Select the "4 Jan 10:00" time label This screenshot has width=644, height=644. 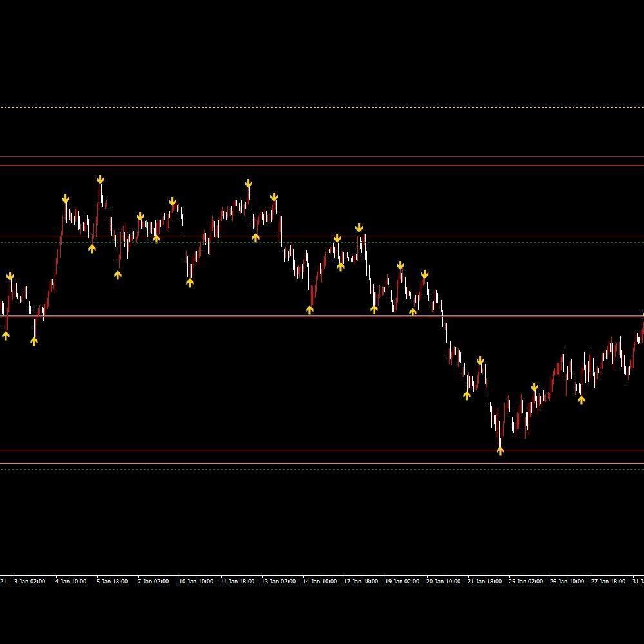click(x=71, y=581)
